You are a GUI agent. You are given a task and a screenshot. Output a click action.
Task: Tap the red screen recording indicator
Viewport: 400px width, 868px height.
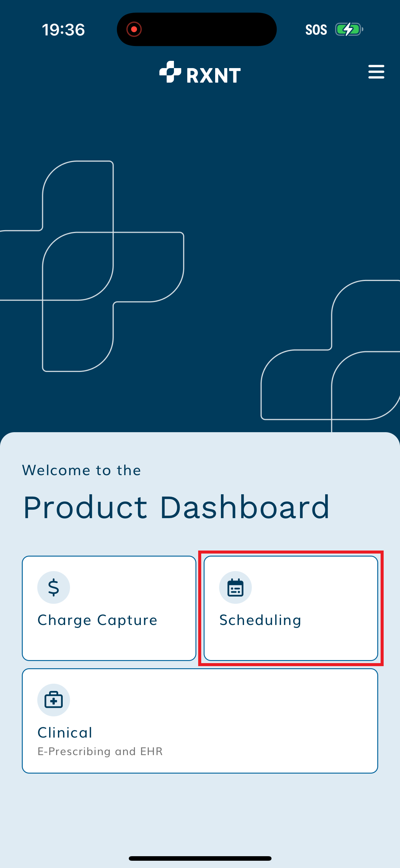[x=134, y=29]
